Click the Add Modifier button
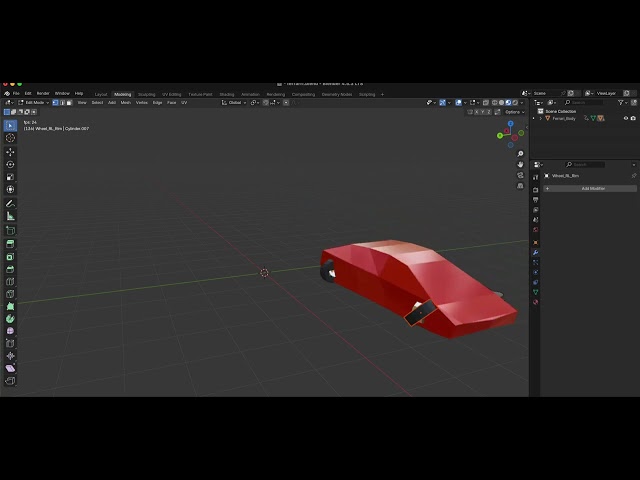Viewport: 640px width, 480px height. (590, 189)
